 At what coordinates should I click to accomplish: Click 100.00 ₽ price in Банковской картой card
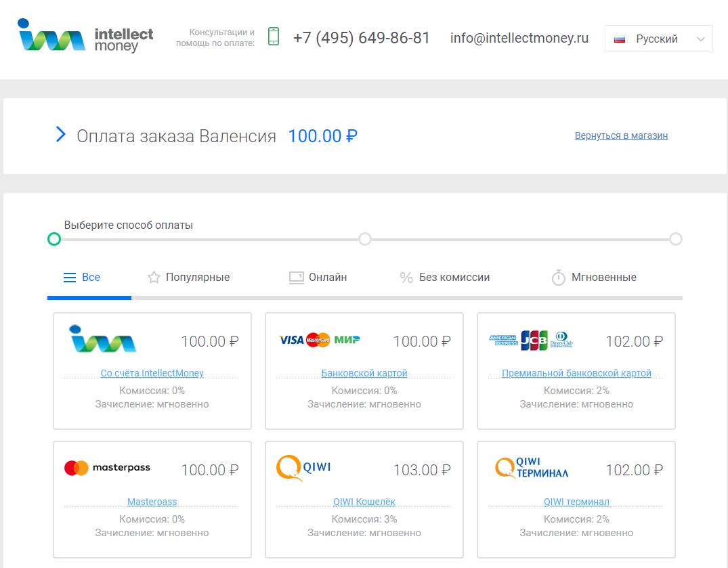422,341
